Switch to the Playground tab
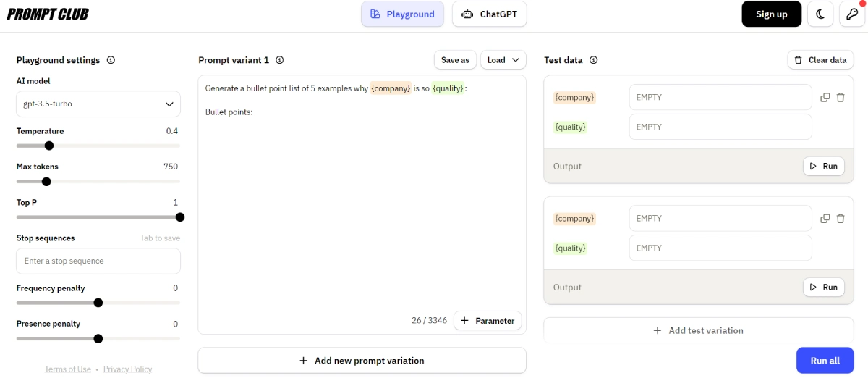This screenshot has height=386, width=868. (x=402, y=14)
